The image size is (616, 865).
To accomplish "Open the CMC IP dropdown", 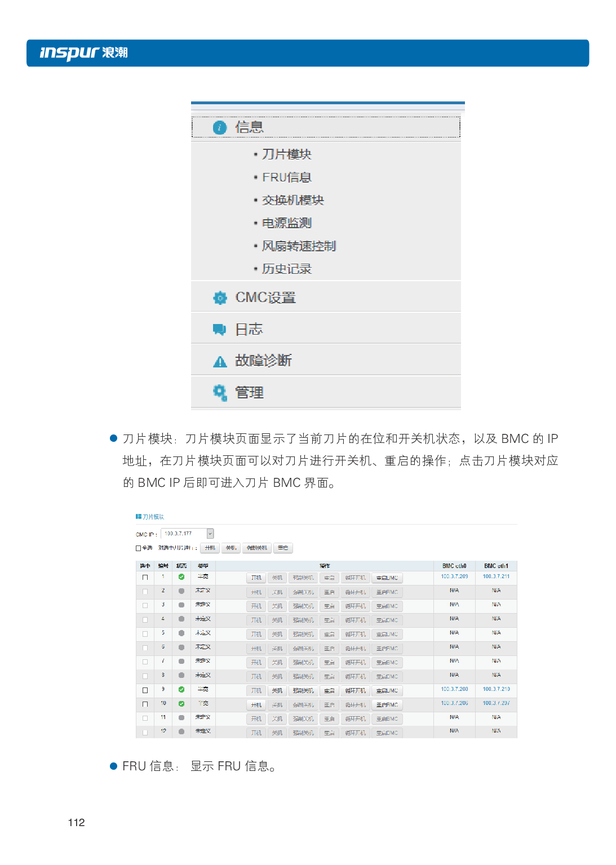I will coord(210,534).
